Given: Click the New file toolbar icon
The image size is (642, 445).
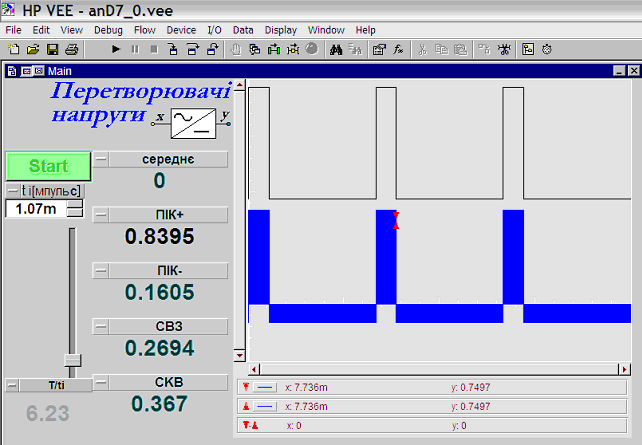Looking at the screenshot, I should pos(14,50).
